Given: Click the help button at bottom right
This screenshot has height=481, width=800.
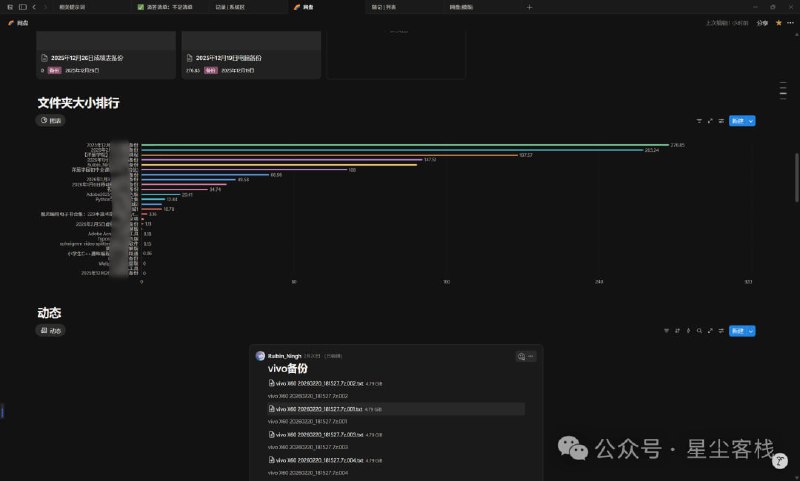Looking at the screenshot, I should tap(782, 460).
